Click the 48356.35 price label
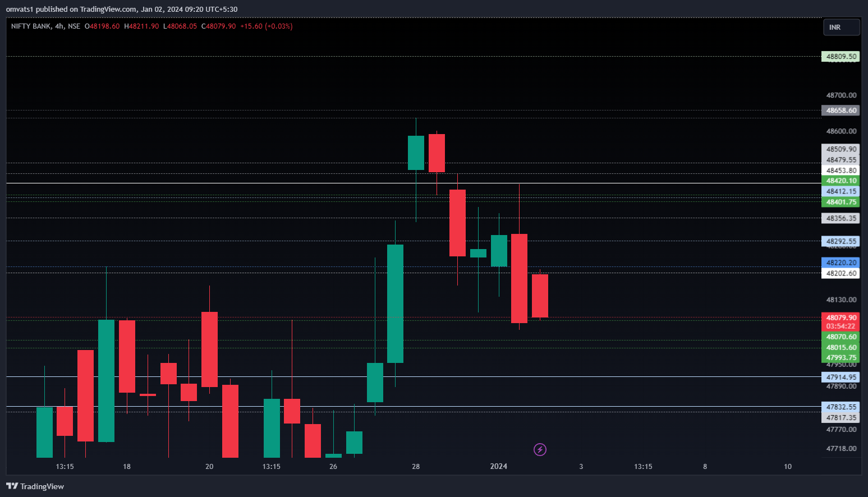Screen dimensions: 868x497 (841, 218)
